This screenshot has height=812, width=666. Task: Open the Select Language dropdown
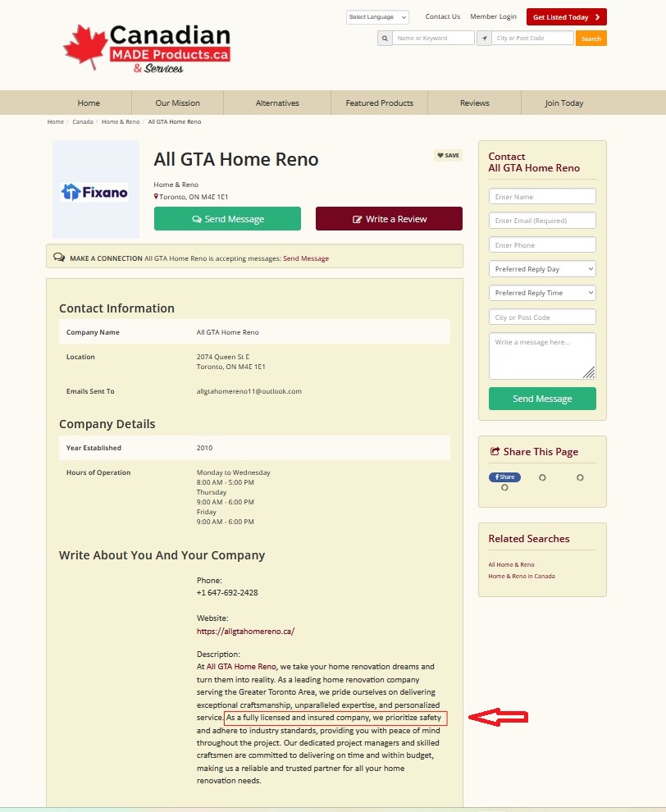[x=376, y=17]
